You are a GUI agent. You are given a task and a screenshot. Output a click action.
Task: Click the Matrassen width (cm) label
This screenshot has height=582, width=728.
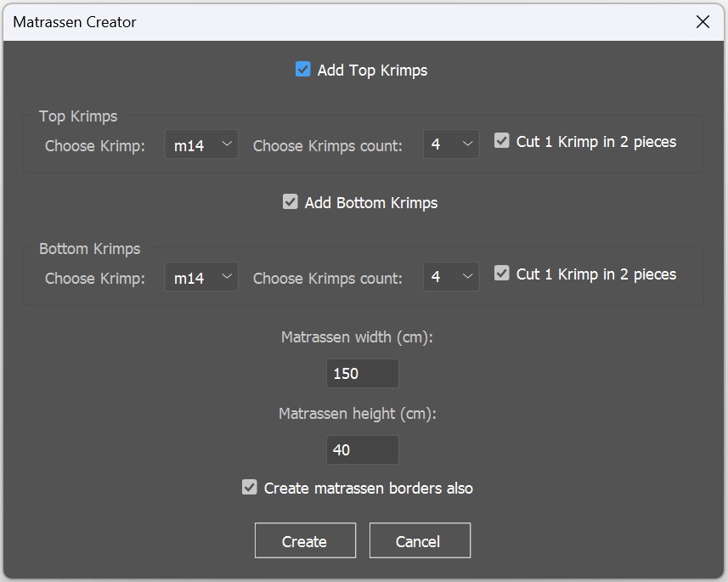tap(358, 337)
